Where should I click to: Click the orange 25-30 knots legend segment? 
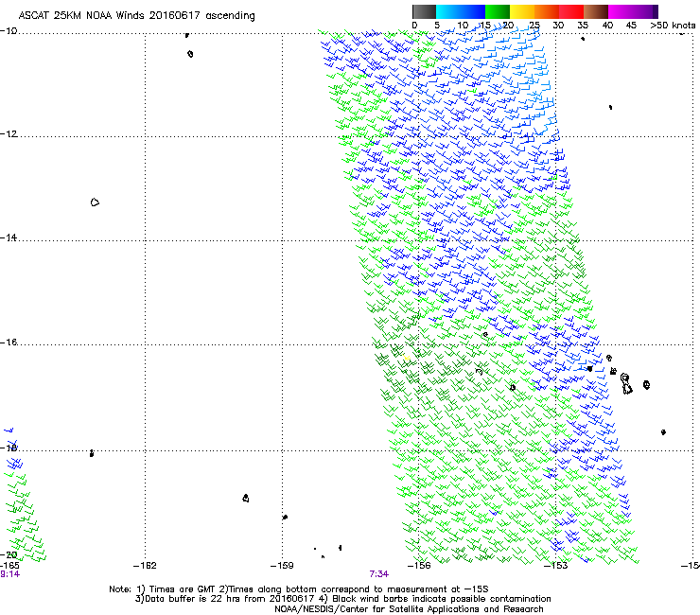tap(547, 11)
